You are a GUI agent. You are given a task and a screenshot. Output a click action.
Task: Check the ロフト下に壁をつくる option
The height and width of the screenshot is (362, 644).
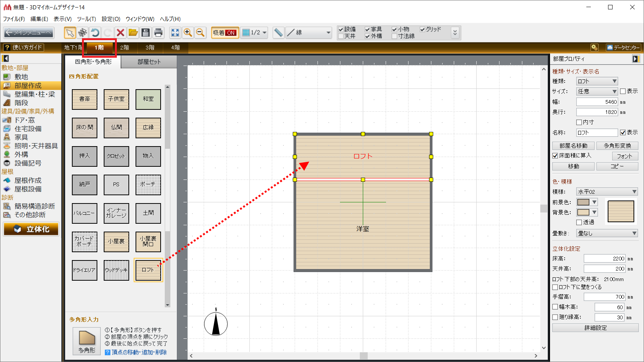point(555,287)
